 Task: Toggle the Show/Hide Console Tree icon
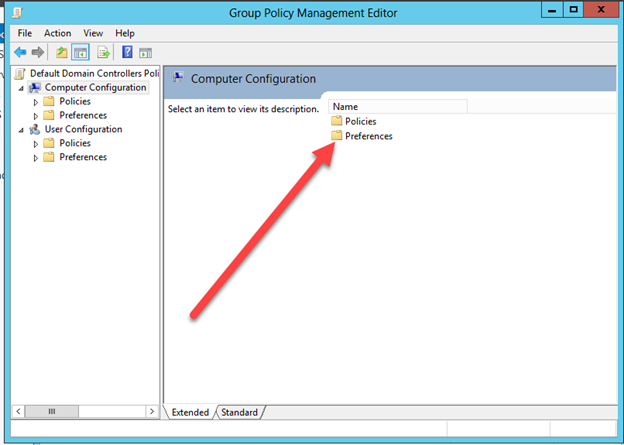pyautogui.click(x=81, y=52)
